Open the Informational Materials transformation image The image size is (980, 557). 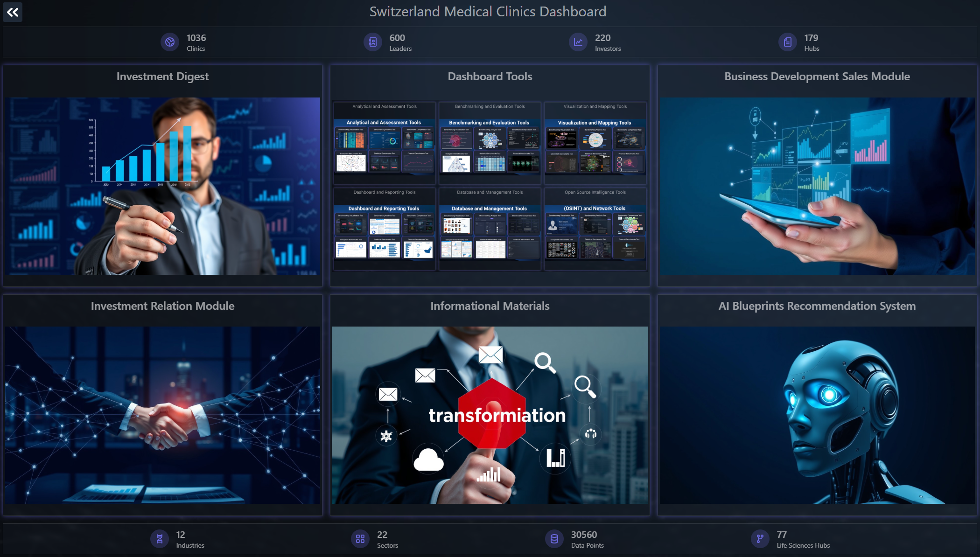(490, 415)
